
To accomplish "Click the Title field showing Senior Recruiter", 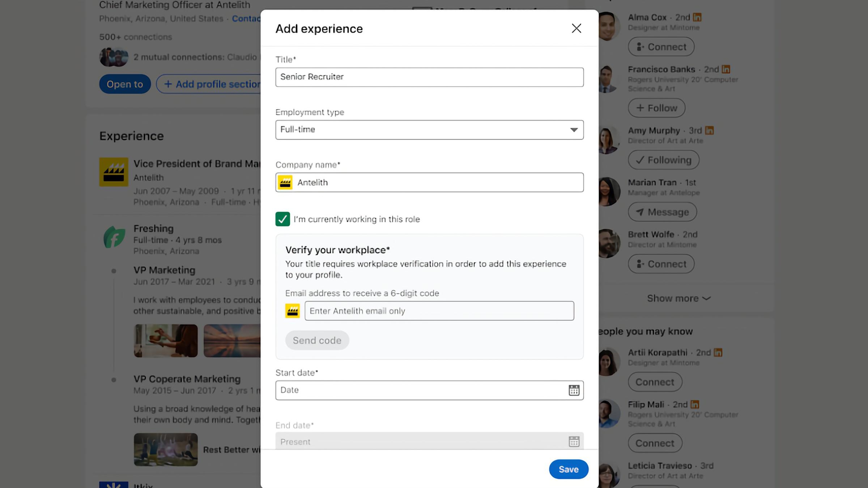I will [x=429, y=77].
